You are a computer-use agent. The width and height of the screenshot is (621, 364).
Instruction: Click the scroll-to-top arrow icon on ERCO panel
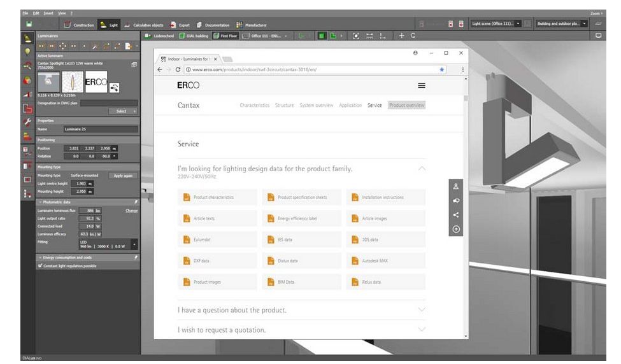point(456,229)
